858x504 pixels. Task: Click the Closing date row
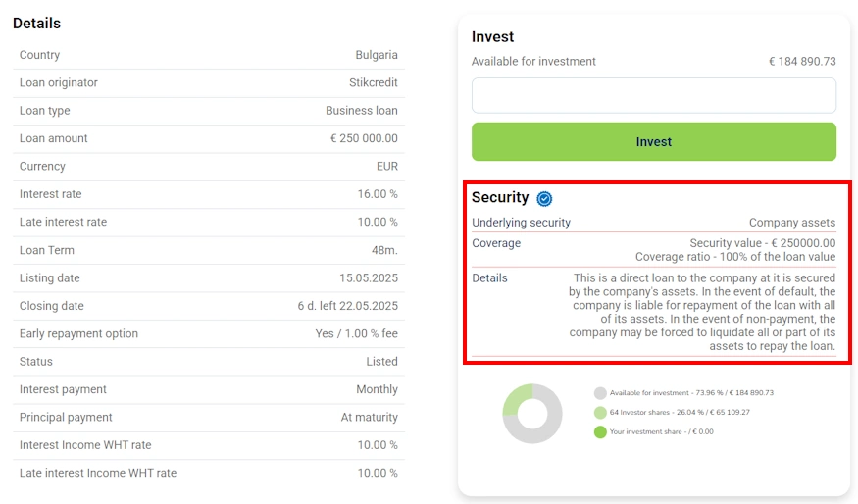point(209,306)
